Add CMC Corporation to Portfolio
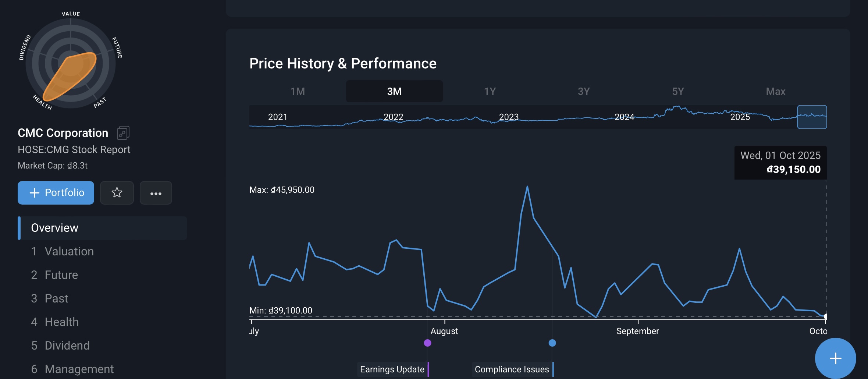 point(56,192)
